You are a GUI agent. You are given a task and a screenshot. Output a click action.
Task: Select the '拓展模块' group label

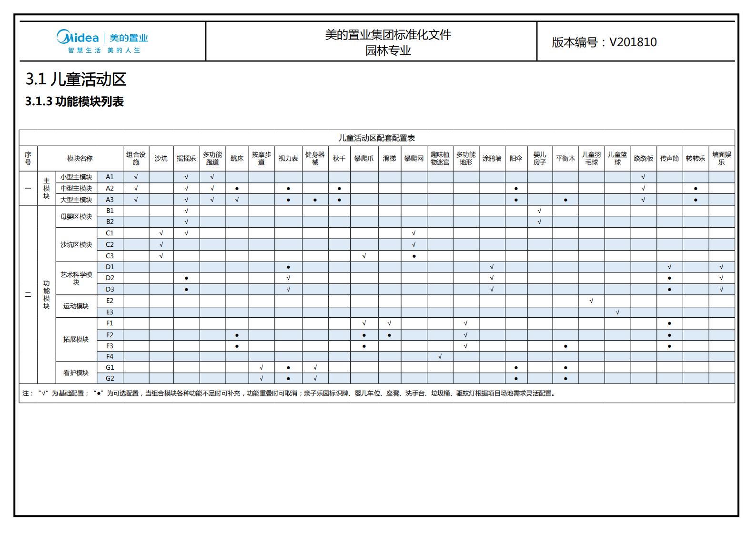(76, 339)
